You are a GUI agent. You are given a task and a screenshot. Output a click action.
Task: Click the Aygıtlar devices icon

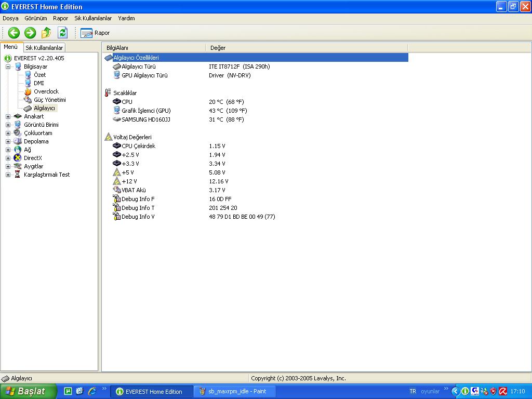[x=18, y=166]
